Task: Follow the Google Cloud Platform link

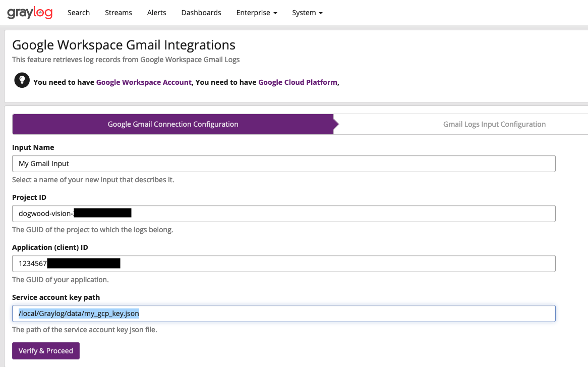Action: click(298, 81)
